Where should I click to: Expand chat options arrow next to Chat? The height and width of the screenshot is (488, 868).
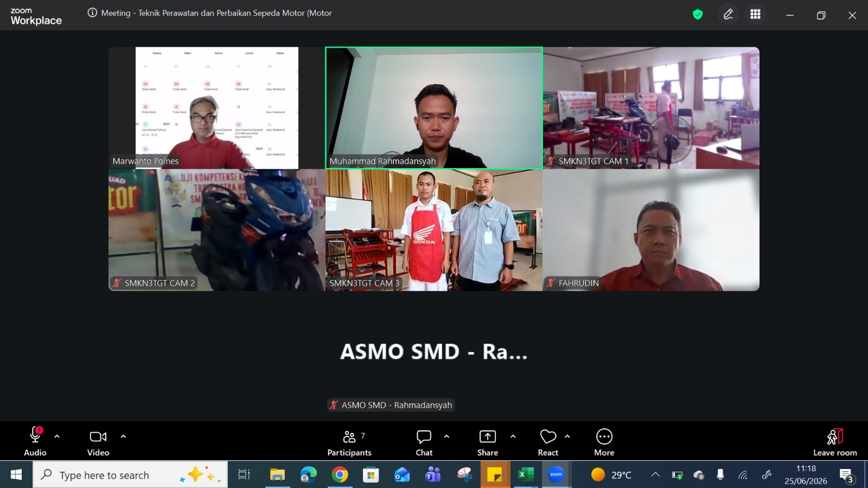pyautogui.click(x=446, y=436)
